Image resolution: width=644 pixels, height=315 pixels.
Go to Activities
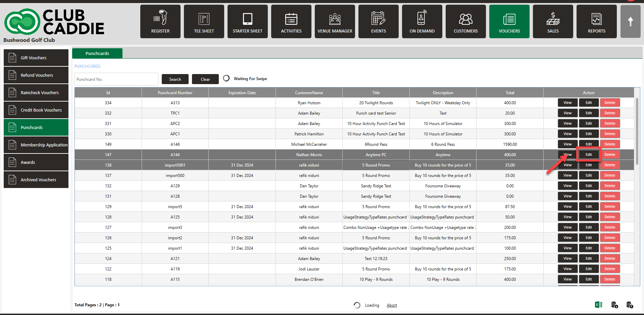click(291, 21)
